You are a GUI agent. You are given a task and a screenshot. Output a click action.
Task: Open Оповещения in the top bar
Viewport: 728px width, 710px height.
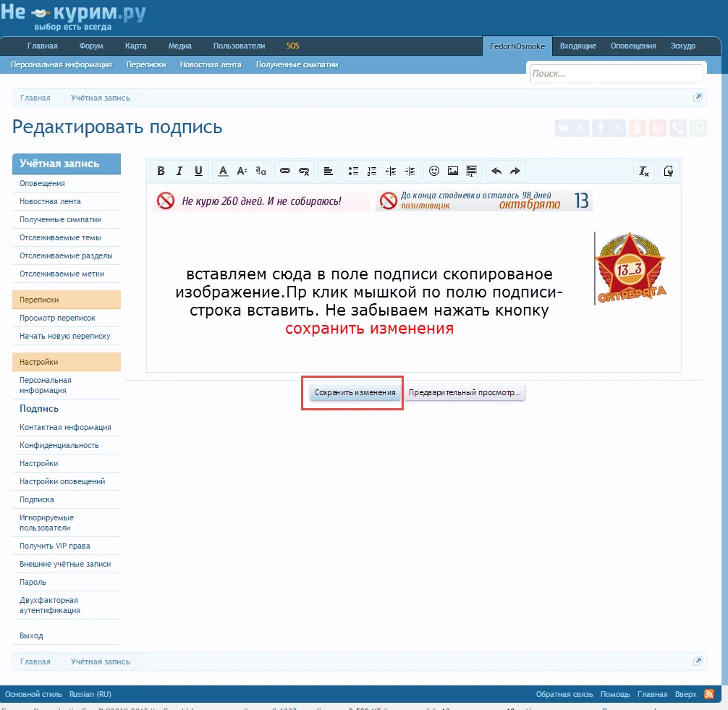633,46
